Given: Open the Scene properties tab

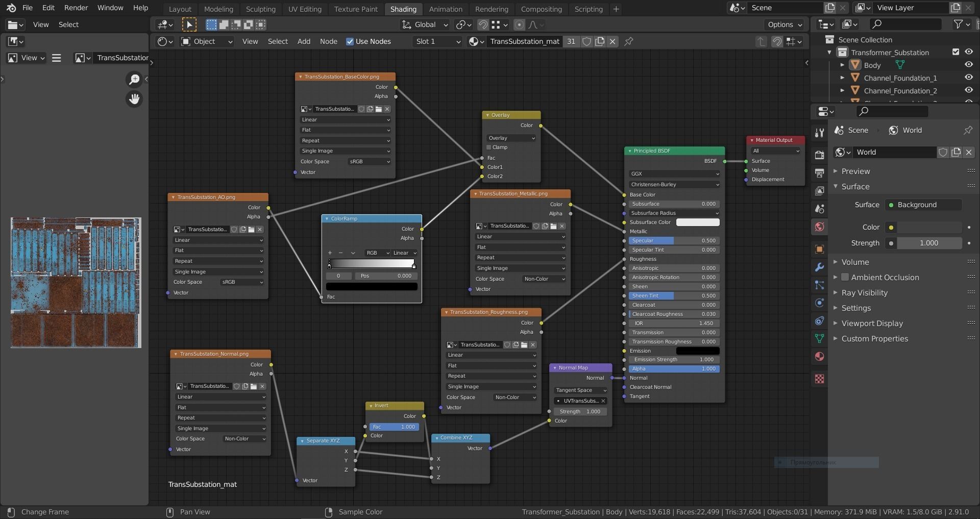Looking at the screenshot, I should [x=819, y=209].
